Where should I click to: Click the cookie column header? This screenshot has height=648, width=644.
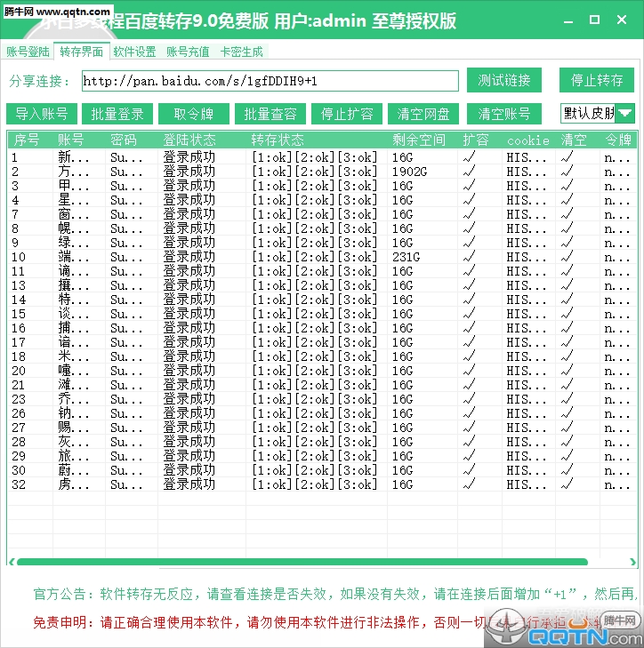click(x=528, y=140)
